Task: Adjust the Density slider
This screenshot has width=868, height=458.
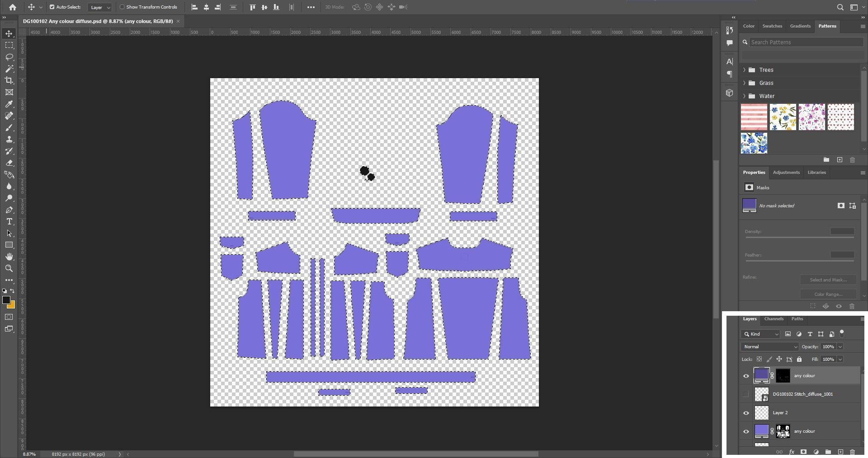Action: [799, 237]
